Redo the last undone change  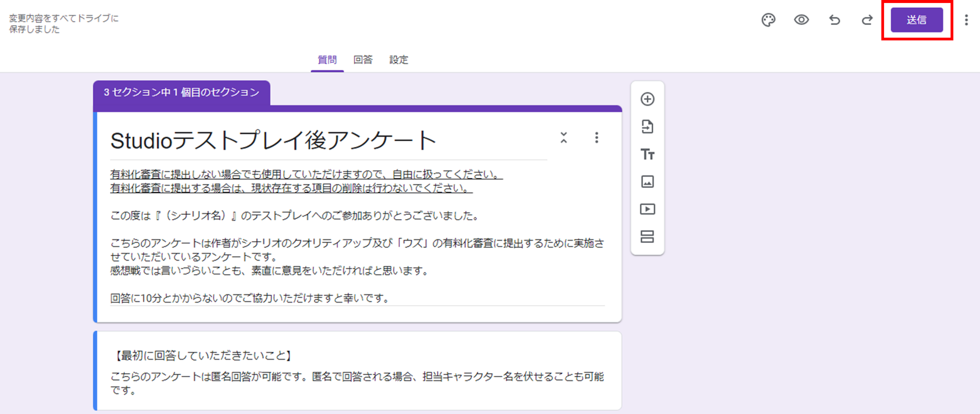point(867,20)
